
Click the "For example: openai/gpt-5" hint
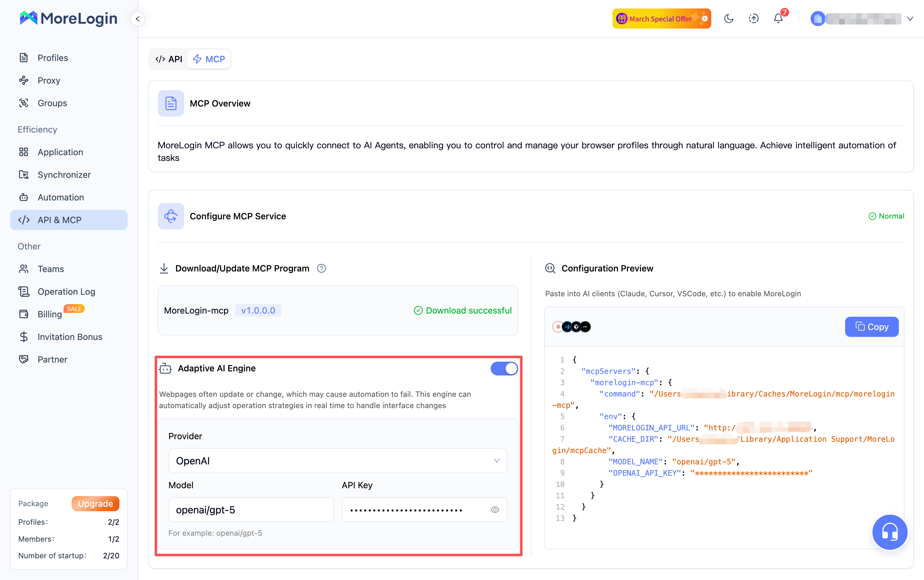click(215, 533)
